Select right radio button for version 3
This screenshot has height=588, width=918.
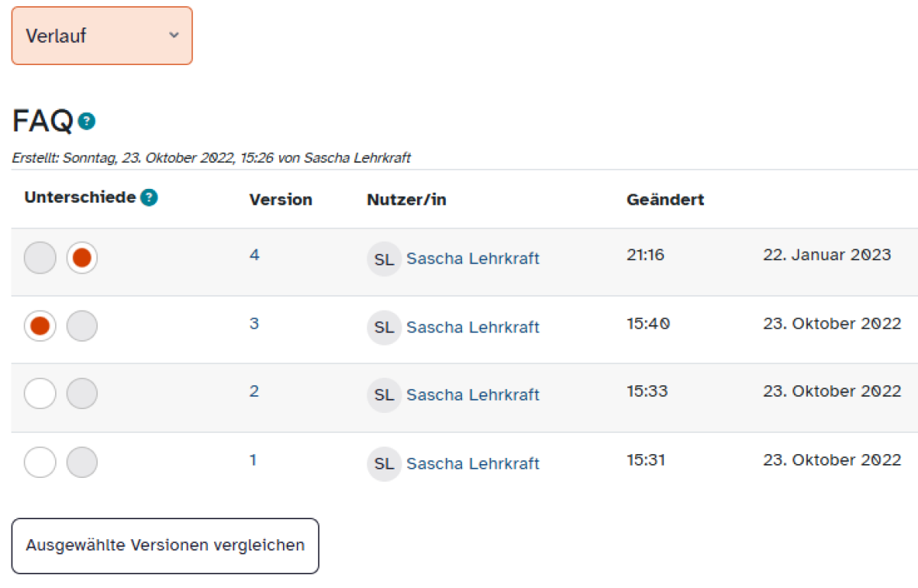(82, 326)
